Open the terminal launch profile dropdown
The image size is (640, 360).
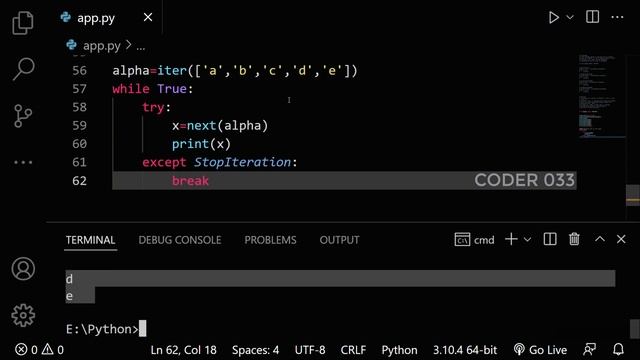click(x=527, y=240)
